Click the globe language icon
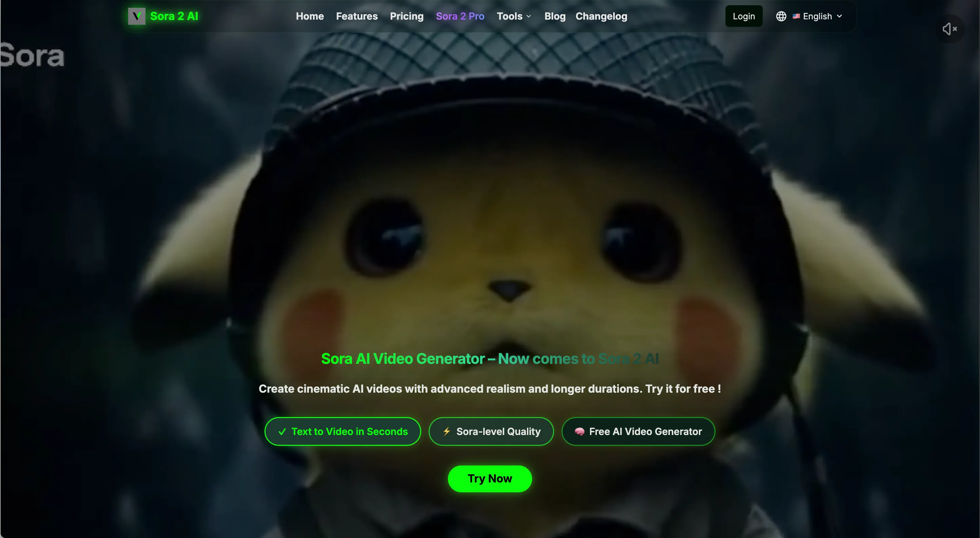980x538 pixels. click(x=781, y=16)
